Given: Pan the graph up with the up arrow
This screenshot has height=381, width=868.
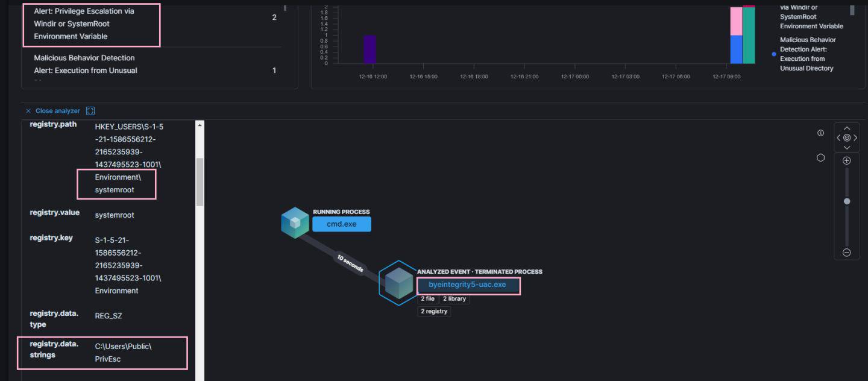Looking at the screenshot, I should pyautogui.click(x=846, y=128).
